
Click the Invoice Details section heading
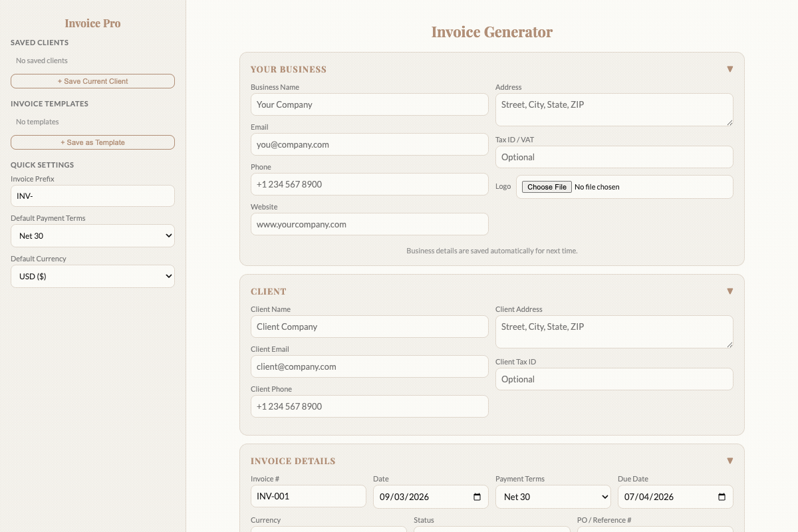[x=293, y=461]
